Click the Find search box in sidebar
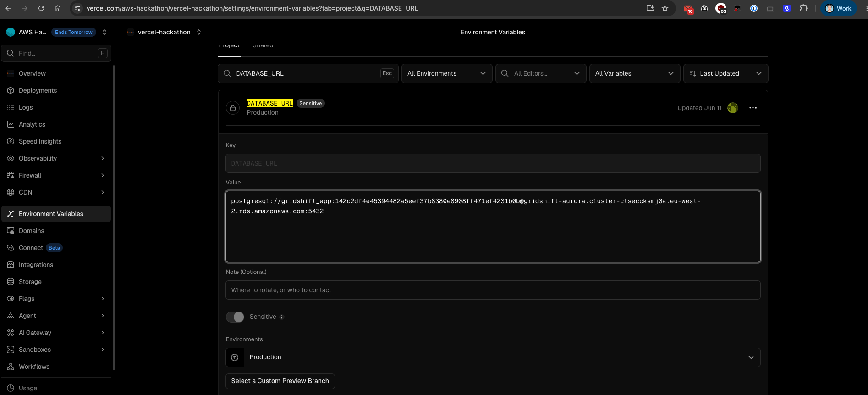Screen dimensions: 868x395 56,53
